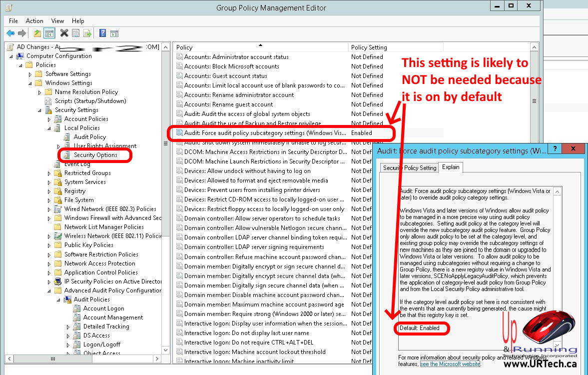Open Properties via the toolbar icon

[x=75, y=33]
